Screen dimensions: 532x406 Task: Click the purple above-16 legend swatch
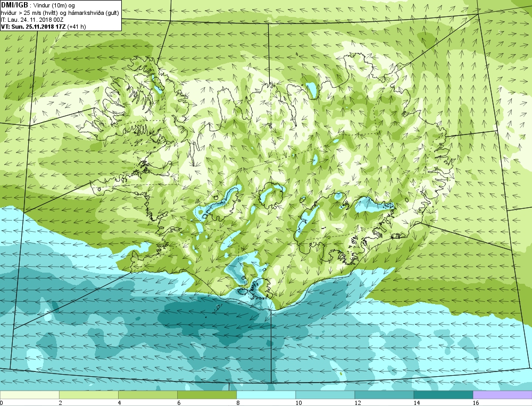503,395
